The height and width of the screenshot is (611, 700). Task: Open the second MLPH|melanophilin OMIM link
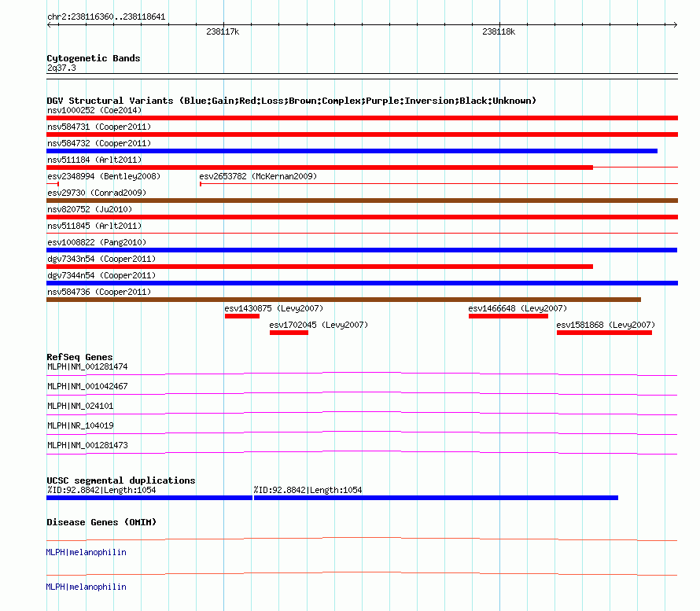tap(87, 587)
